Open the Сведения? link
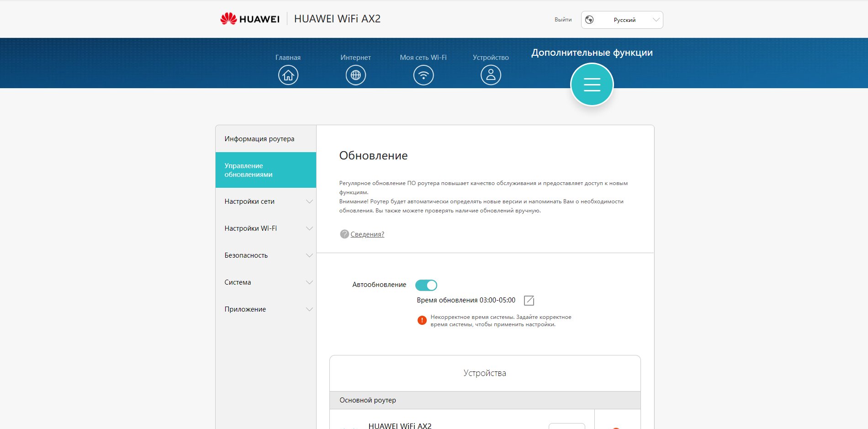The height and width of the screenshot is (429, 868). tap(367, 234)
